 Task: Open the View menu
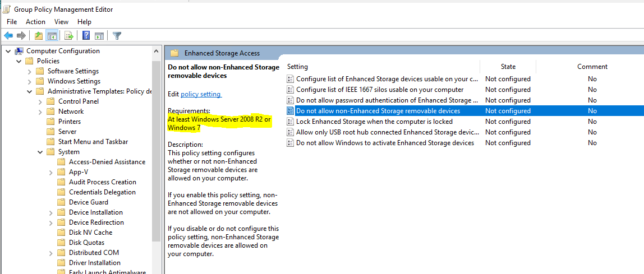61,22
